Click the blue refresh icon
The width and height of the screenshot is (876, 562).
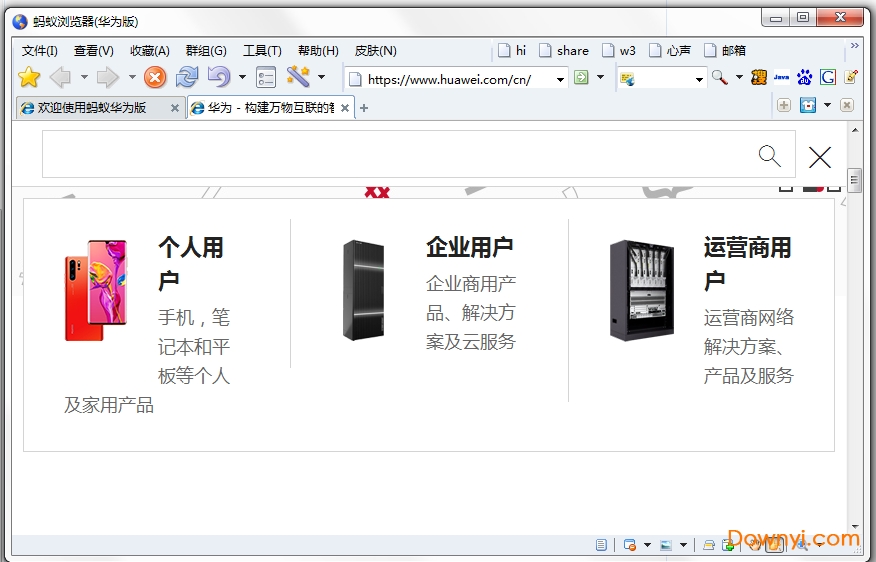187,78
